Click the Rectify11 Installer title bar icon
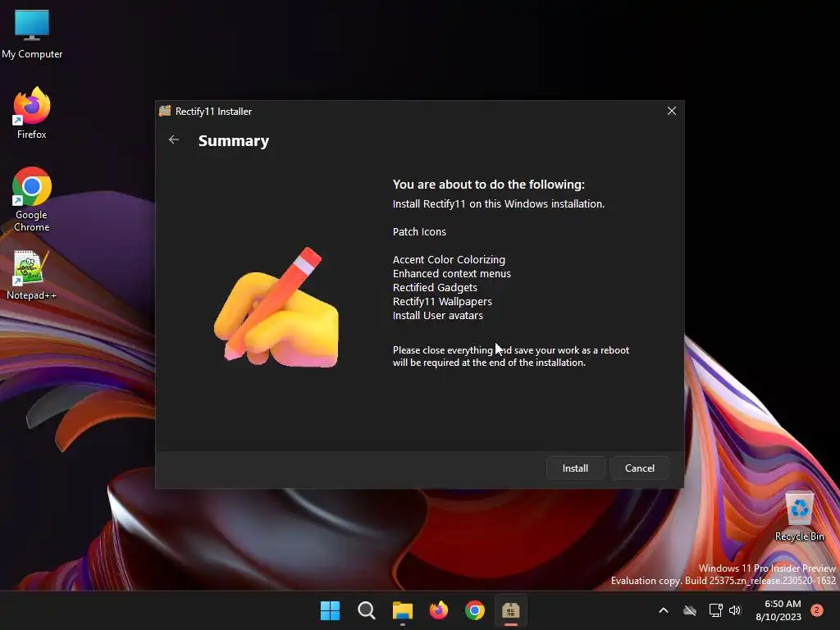The height and width of the screenshot is (630, 840). point(165,111)
